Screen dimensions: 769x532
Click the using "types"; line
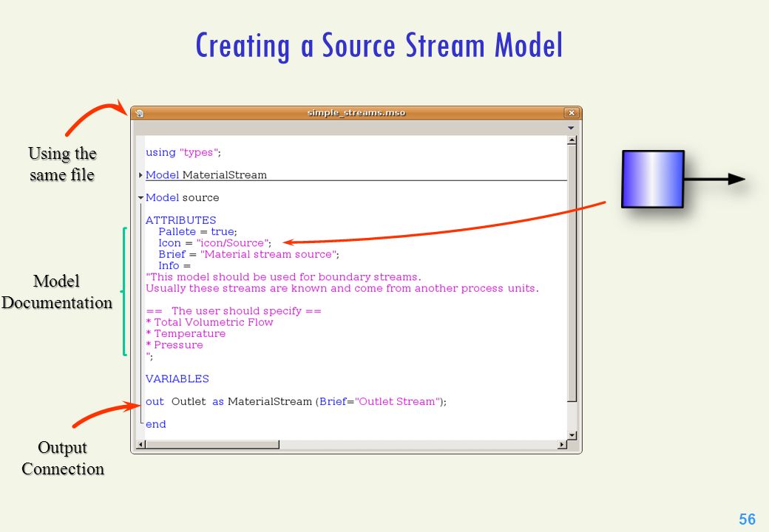click(x=183, y=152)
